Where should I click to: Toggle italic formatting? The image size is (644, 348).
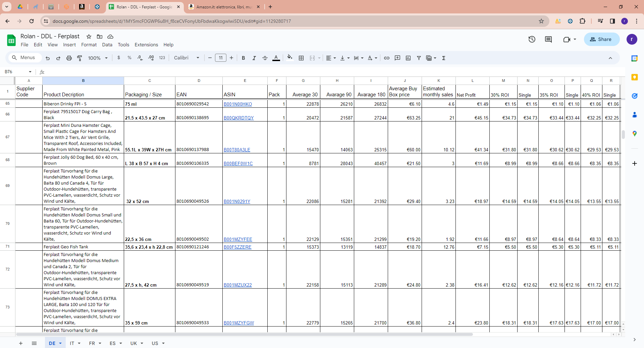click(254, 58)
